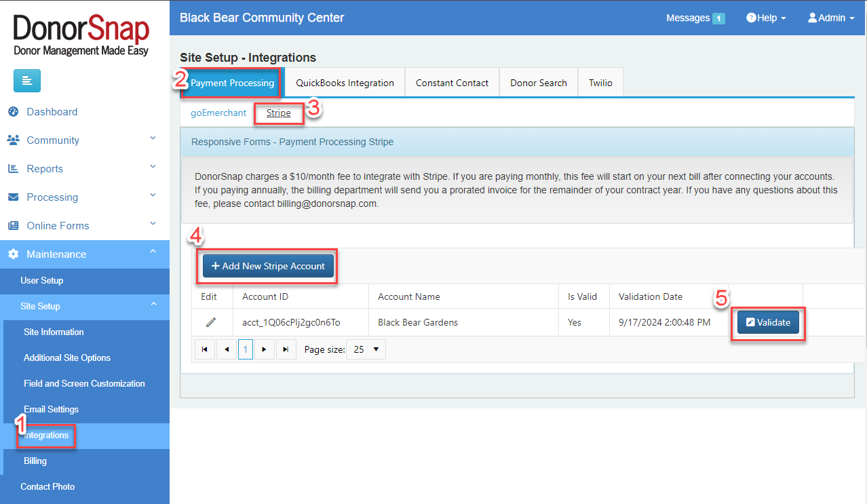The height and width of the screenshot is (504, 867).
Task: Expand the Community sidebar menu
Action: (53, 140)
